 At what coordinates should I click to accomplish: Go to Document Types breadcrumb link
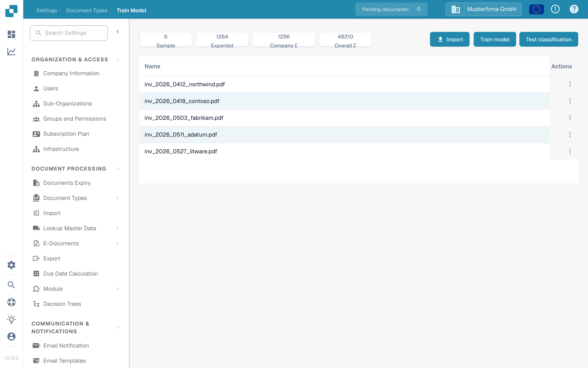[87, 10]
